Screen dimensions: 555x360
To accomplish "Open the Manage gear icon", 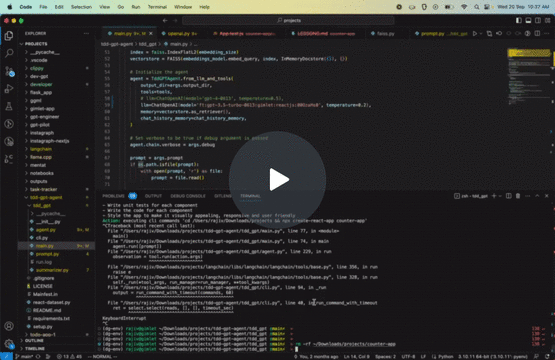I will 9,343.
